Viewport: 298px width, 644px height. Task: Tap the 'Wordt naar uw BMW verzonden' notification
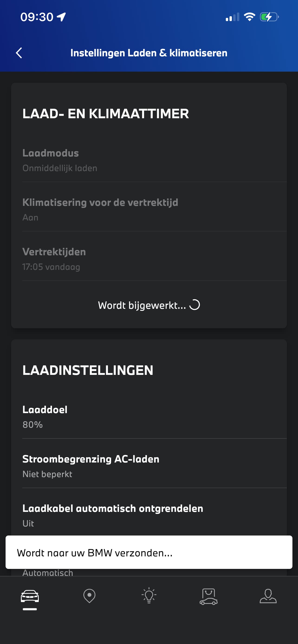(x=149, y=553)
